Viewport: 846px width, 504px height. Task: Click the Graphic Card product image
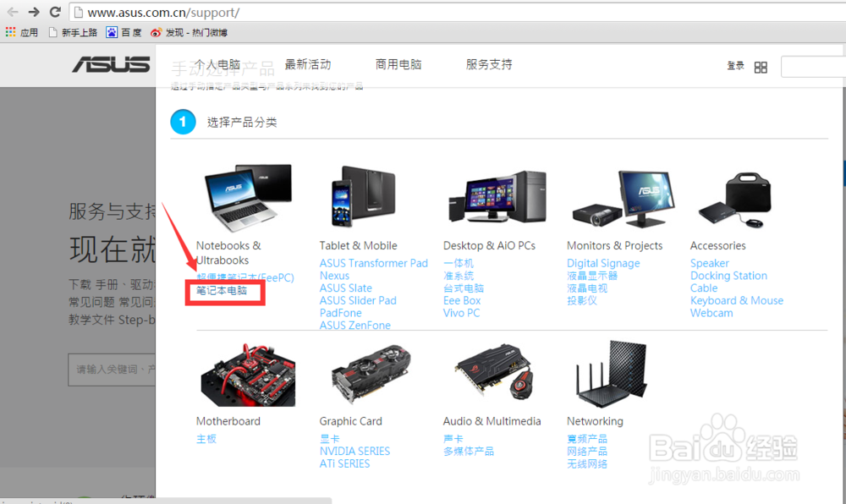pyautogui.click(x=371, y=375)
